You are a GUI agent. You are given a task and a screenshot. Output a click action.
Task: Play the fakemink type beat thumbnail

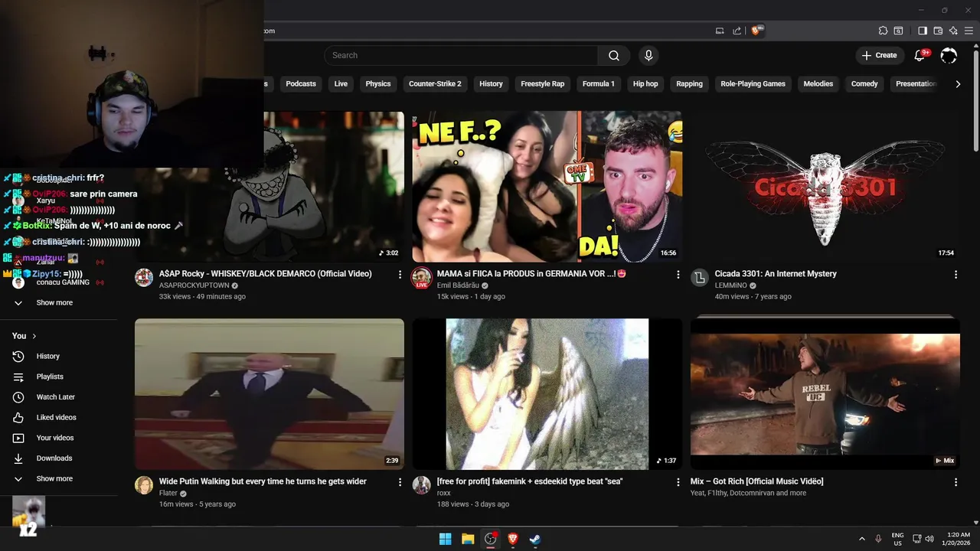pos(547,394)
